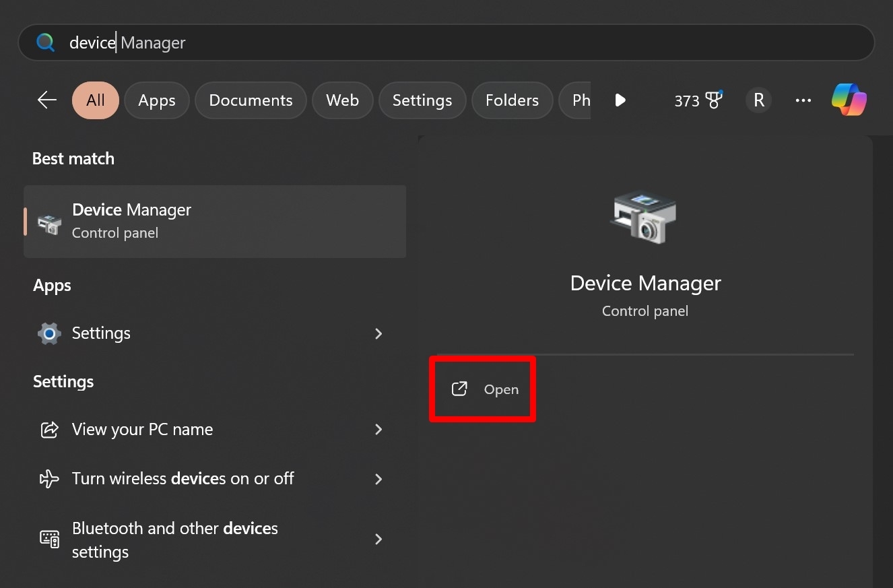This screenshot has width=893, height=588.
Task: Open the 373 rewards points trophy
Action: pyautogui.click(x=698, y=100)
